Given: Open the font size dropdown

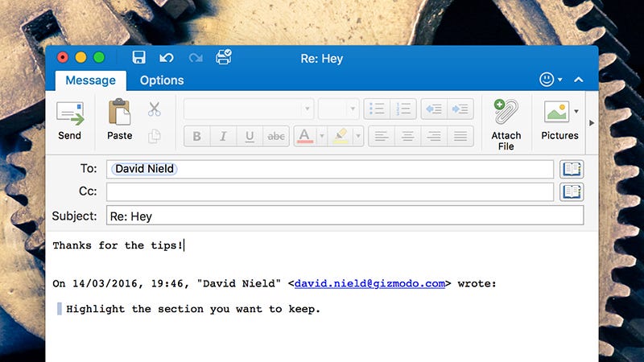Looking at the screenshot, I should (353, 109).
